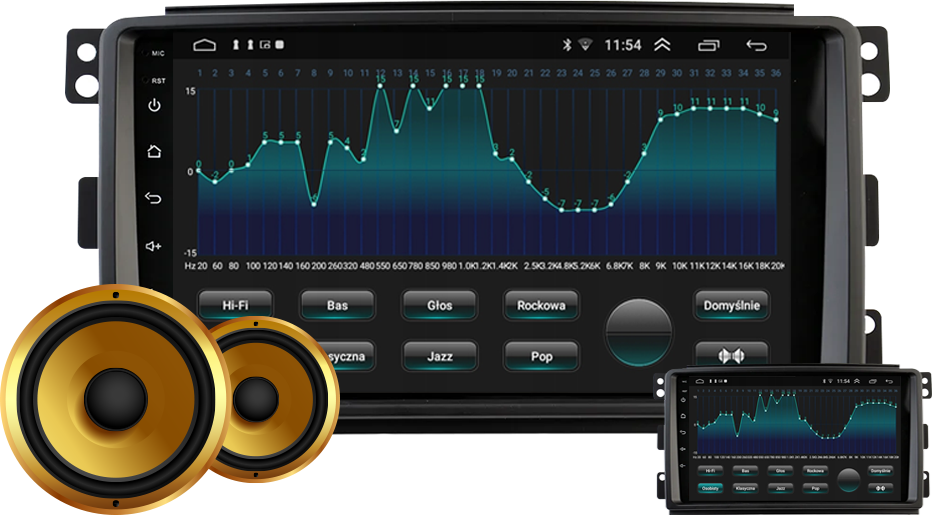Screen dimensions: 932x515
Task: Select the partly hidden Klasyczna preset
Action: (x=351, y=356)
